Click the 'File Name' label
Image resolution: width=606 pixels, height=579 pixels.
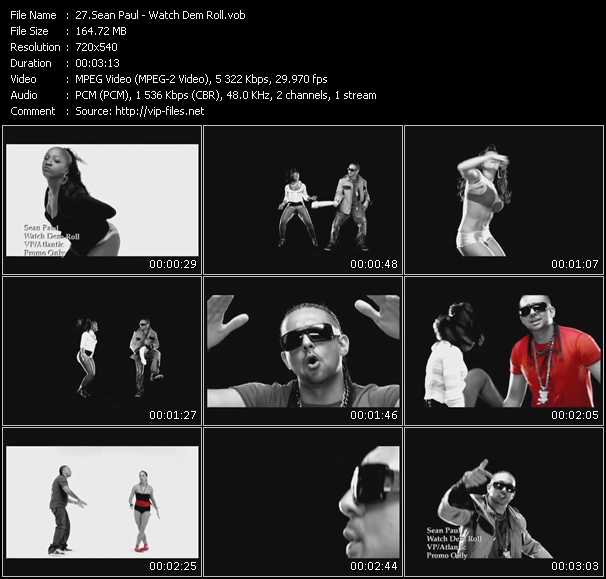33,15
